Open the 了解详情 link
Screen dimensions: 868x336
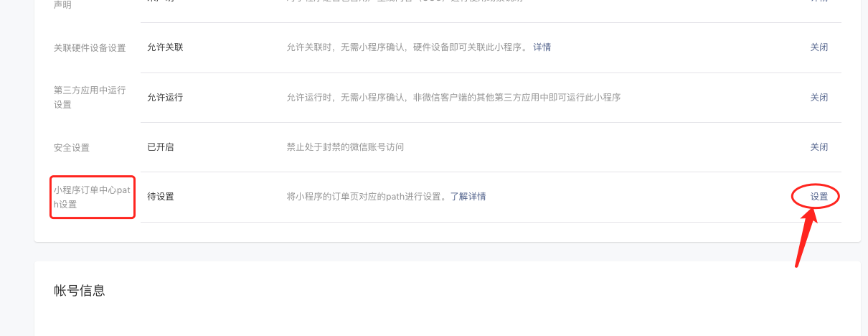coord(468,197)
